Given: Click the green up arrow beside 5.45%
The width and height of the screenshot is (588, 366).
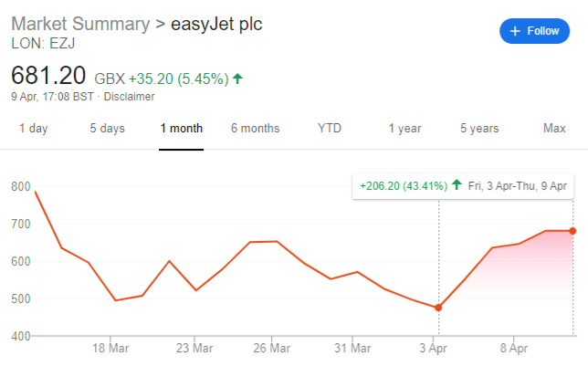Looking at the screenshot, I should coord(238,78).
